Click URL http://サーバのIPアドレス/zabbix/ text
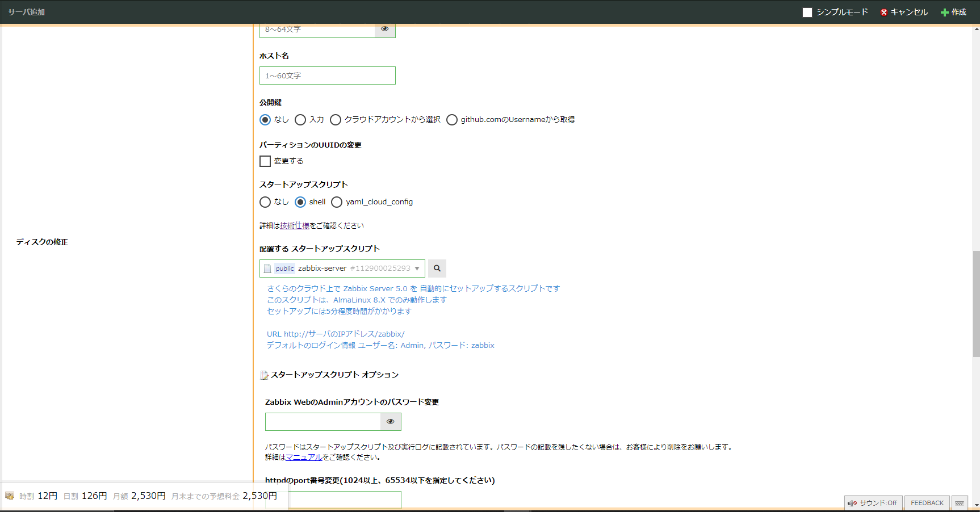The height and width of the screenshot is (512, 980). click(x=336, y=334)
